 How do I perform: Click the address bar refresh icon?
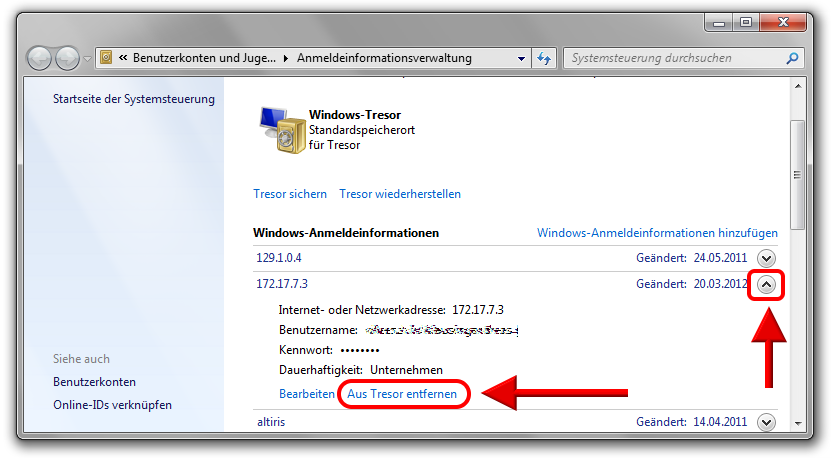(545, 59)
